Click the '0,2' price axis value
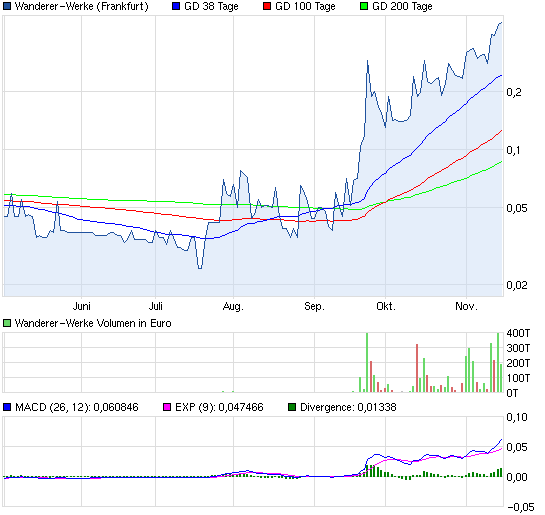This screenshot has width=545, height=515. [x=514, y=92]
